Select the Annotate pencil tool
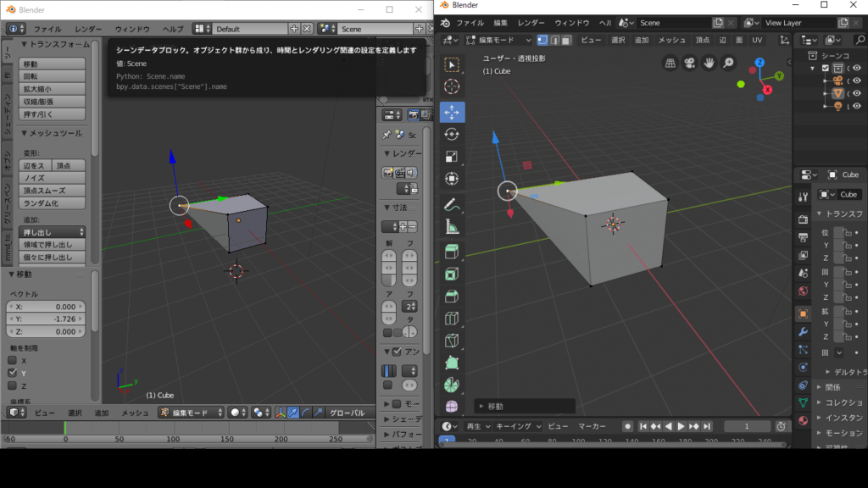868x488 pixels. coord(452,204)
